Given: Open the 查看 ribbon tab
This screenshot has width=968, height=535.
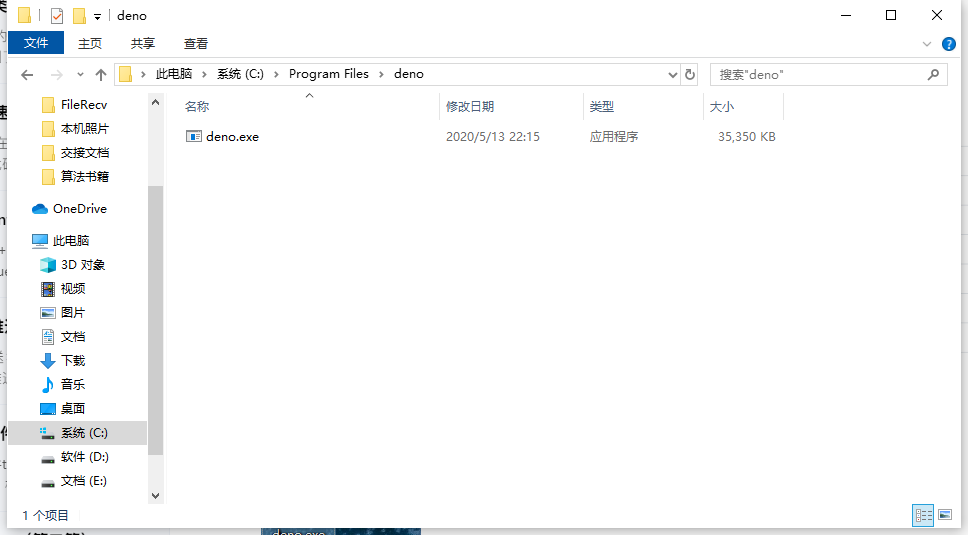Looking at the screenshot, I should (196, 43).
